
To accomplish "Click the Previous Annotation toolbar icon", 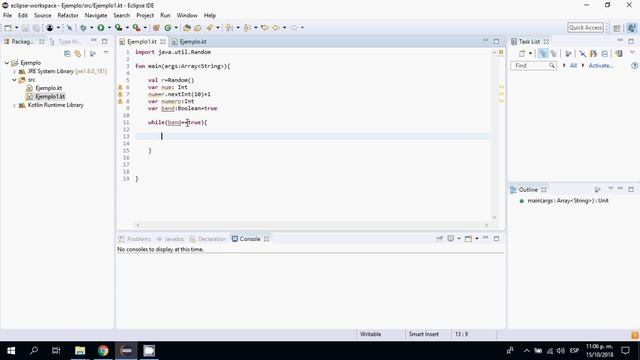I will pos(247,28).
